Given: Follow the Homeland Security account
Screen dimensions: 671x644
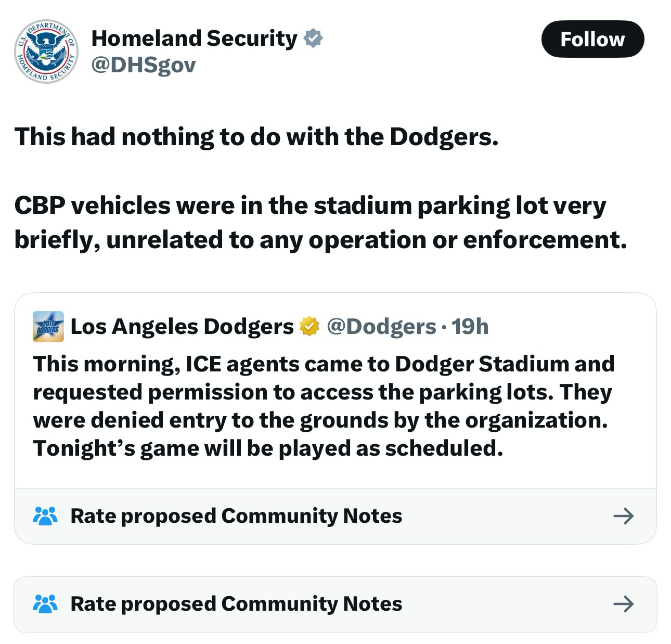Looking at the screenshot, I should [x=592, y=39].
